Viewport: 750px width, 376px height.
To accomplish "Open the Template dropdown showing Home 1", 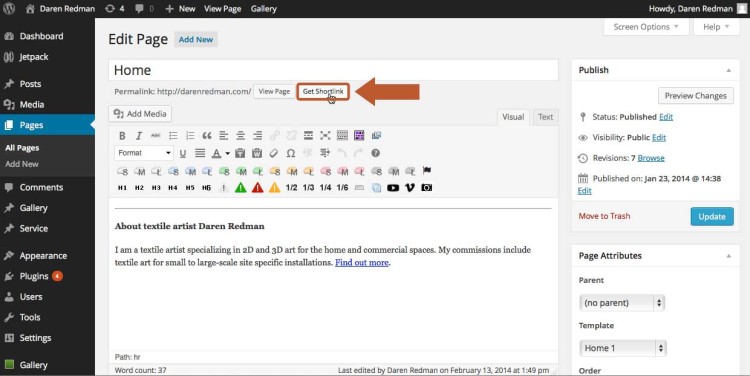I will pyautogui.click(x=623, y=348).
